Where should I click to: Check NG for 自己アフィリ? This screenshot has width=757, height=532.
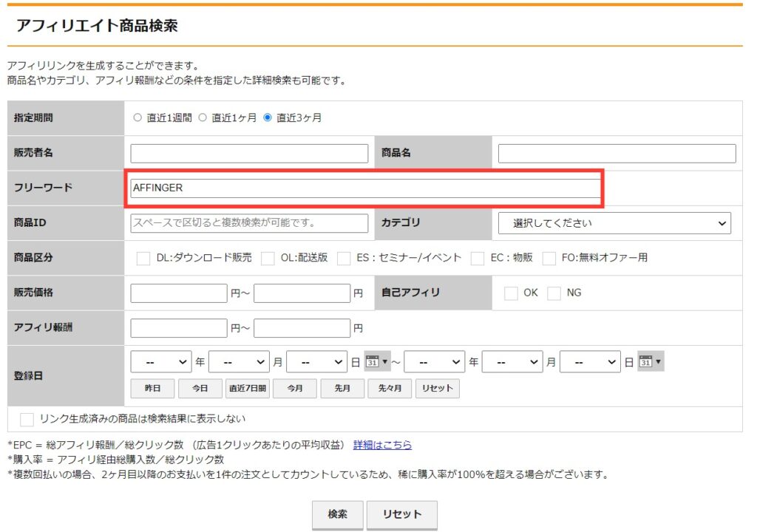click(x=554, y=293)
